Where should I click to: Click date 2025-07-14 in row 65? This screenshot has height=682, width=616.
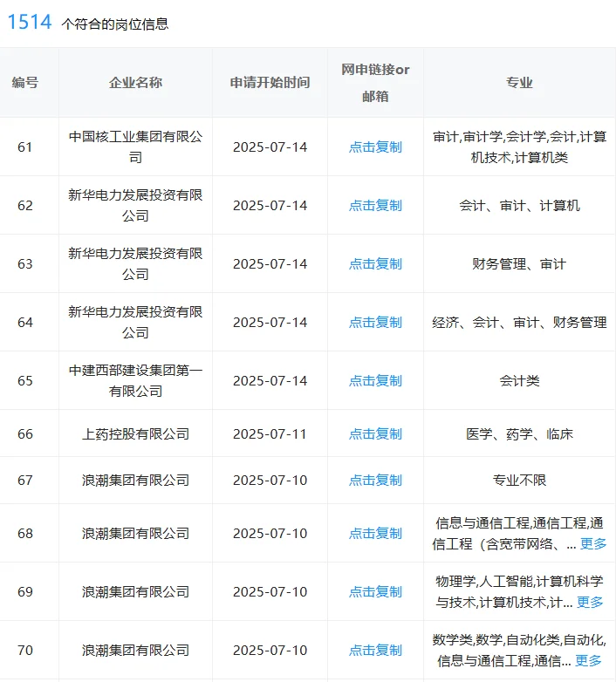point(270,381)
